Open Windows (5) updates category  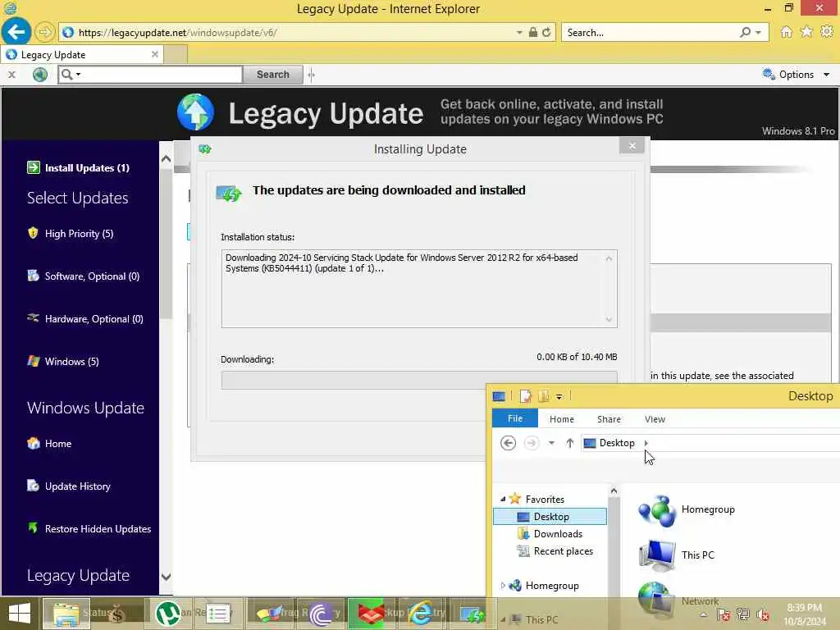tap(72, 362)
